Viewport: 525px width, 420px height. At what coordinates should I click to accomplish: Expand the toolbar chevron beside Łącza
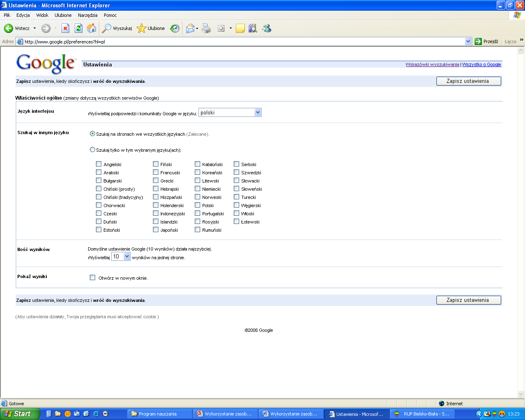point(521,40)
